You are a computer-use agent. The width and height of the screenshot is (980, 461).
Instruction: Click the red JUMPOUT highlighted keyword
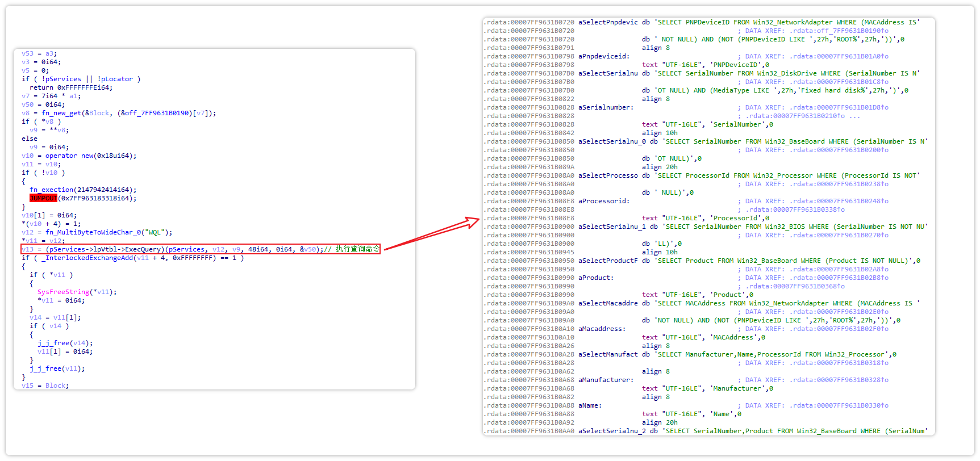click(x=43, y=198)
